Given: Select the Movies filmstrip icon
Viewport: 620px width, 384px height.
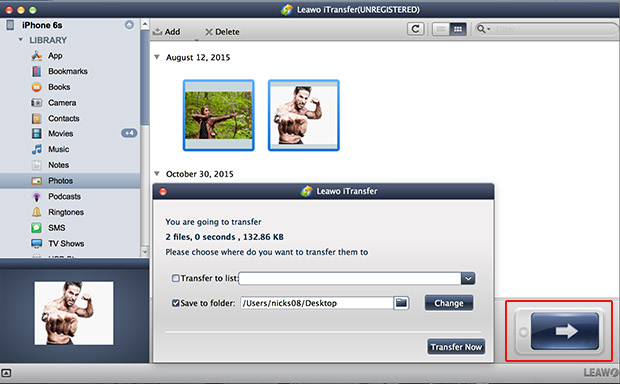Looking at the screenshot, I should pos(36,134).
